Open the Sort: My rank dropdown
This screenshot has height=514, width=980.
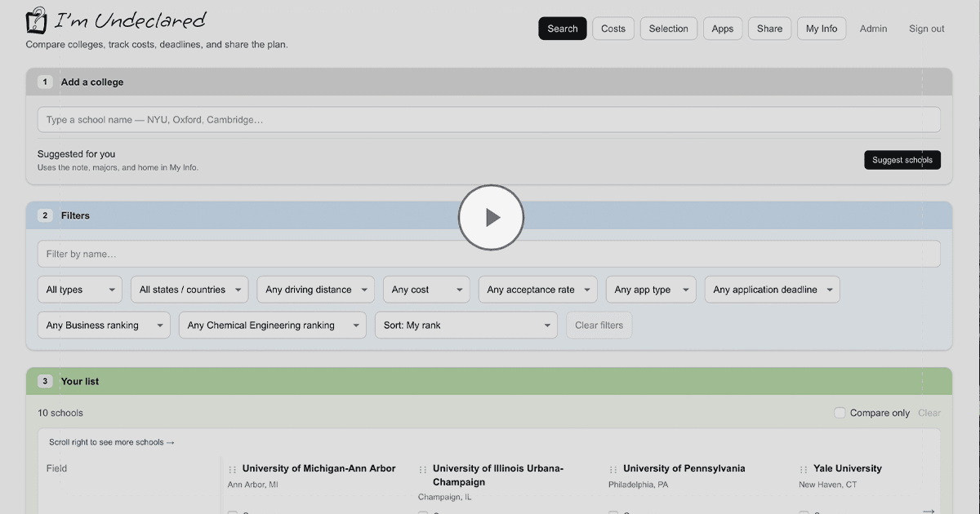[x=466, y=325]
